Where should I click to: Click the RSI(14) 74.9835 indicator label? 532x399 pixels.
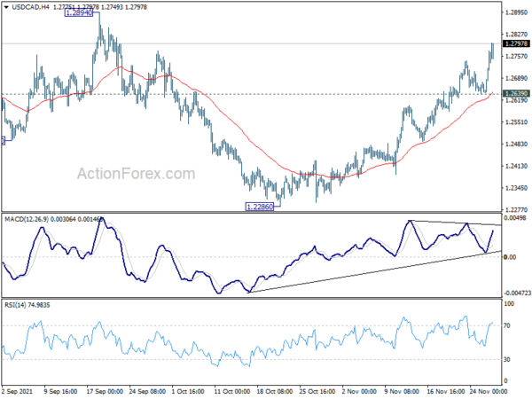27,305
